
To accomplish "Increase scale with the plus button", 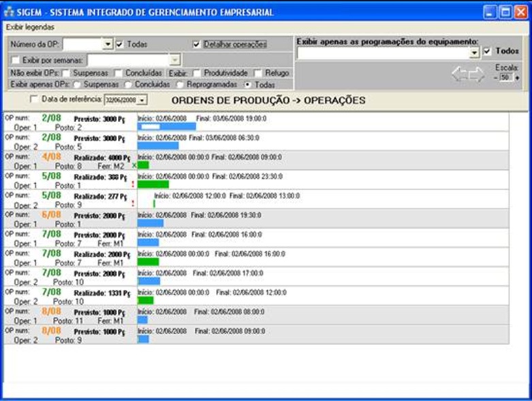I will tap(517, 78).
